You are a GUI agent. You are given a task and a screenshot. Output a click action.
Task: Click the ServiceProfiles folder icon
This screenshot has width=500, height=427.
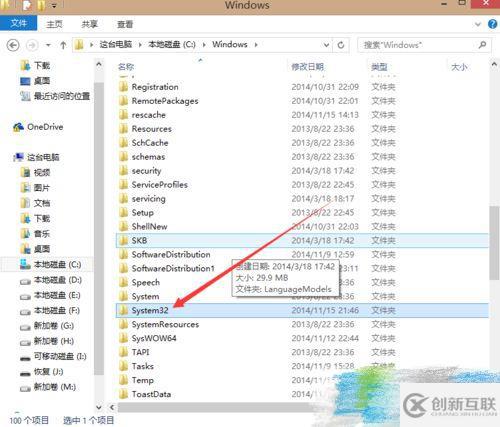(124, 185)
